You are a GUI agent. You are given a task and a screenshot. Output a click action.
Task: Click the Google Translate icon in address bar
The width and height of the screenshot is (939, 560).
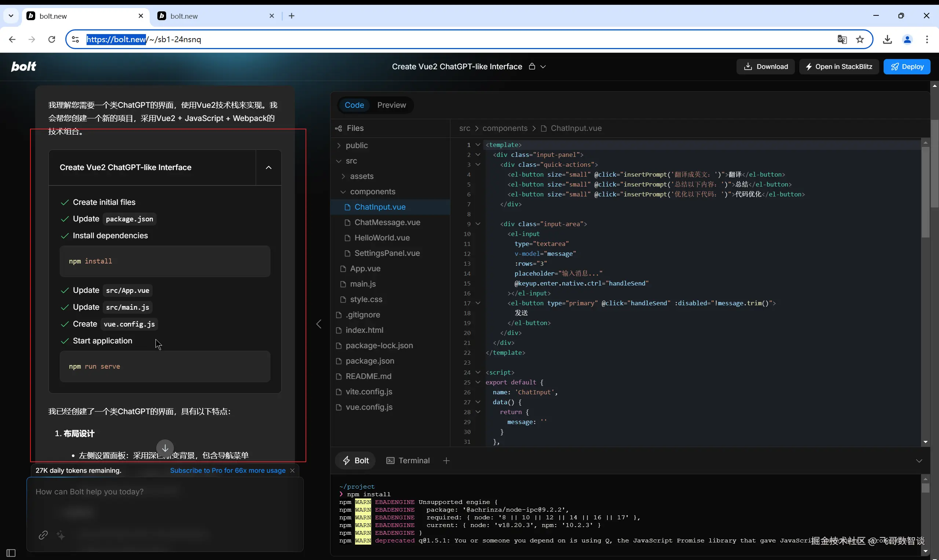tap(841, 39)
